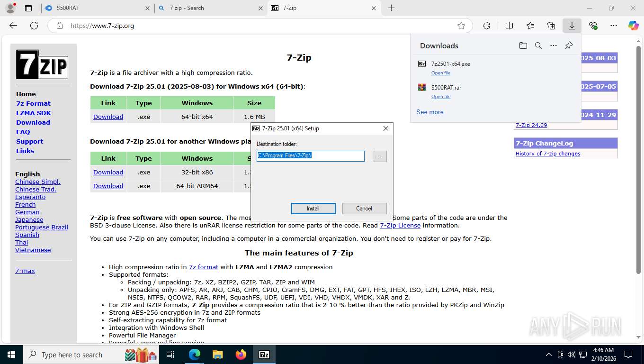The width and height of the screenshot is (644, 364).
Task: Open File Explorer from taskbar
Action: coord(217,355)
